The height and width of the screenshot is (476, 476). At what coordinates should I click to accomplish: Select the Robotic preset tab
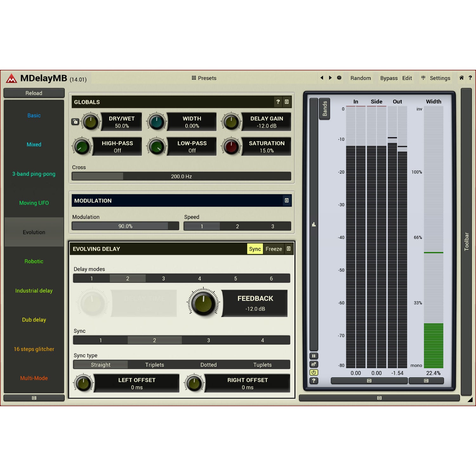tap(34, 261)
